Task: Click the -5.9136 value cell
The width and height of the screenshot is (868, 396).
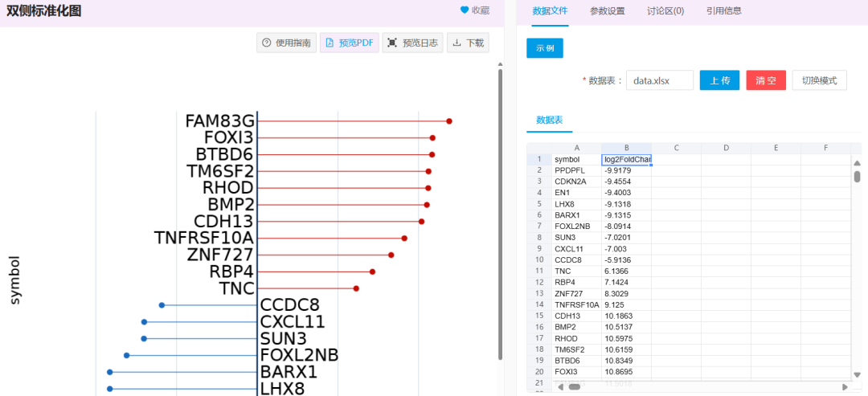Action: point(626,260)
